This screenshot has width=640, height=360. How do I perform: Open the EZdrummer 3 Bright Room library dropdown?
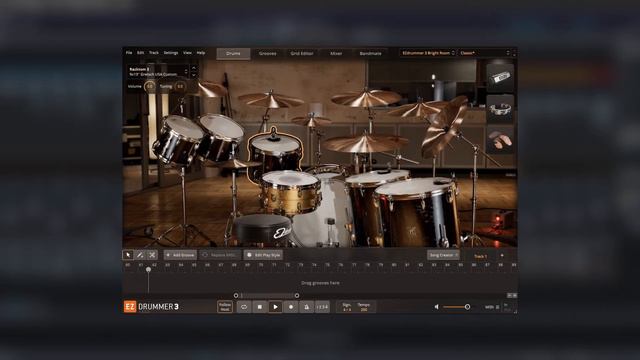click(428, 53)
